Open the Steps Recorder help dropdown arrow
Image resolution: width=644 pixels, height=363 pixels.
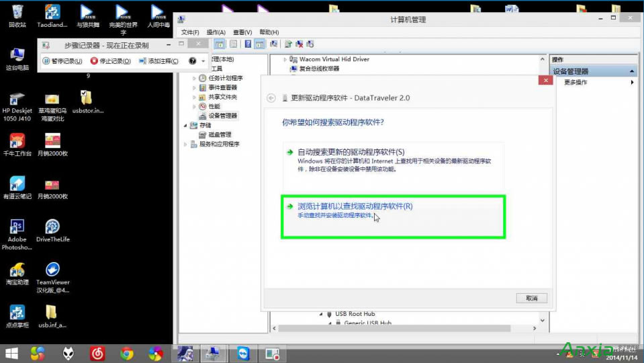pyautogui.click(x=203, y=61)
